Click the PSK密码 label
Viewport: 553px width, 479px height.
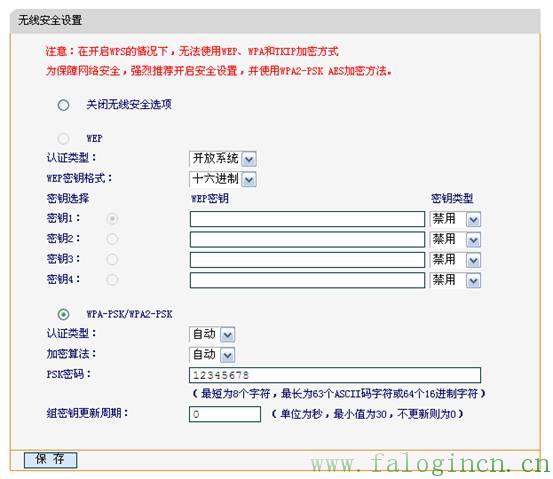coord(68,374)
